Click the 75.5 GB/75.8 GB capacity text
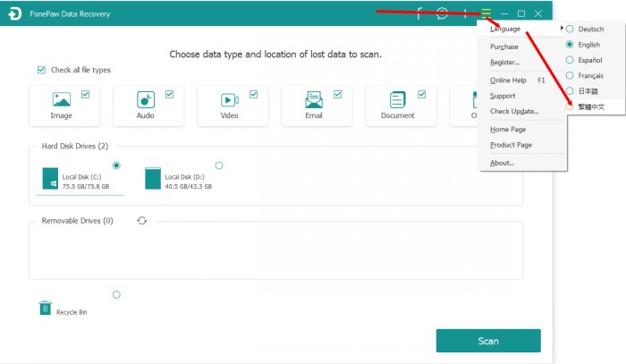 click(x=86, y=186)
